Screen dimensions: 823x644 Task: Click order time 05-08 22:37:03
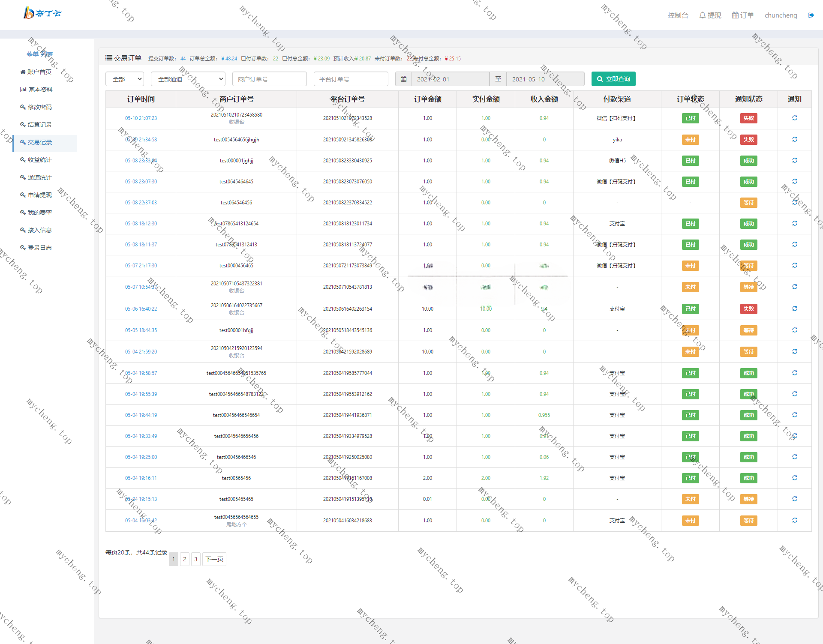141,203
